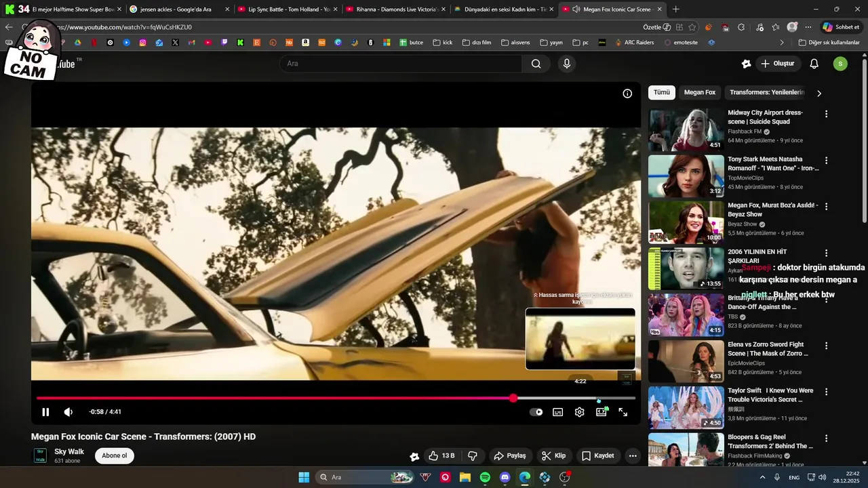
Task: Open Tony Stark Meets Natasha Romanoff title
Action: point(773,163)
